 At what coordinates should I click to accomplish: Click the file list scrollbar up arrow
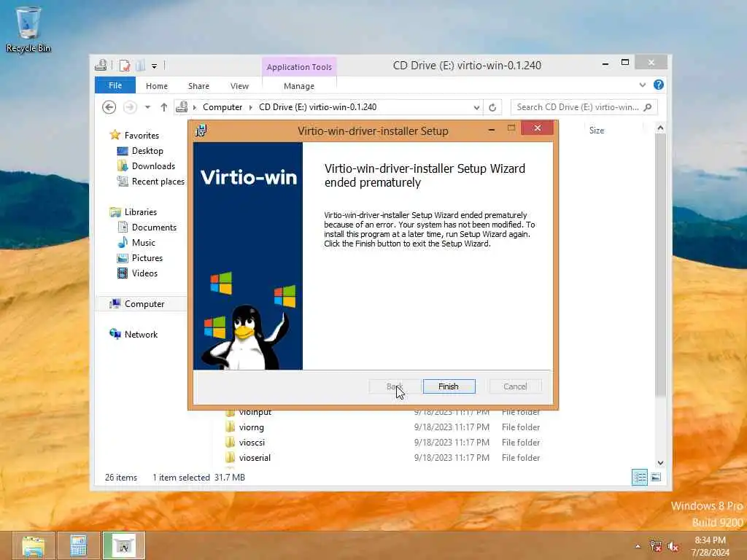click(x=660, y=128)
